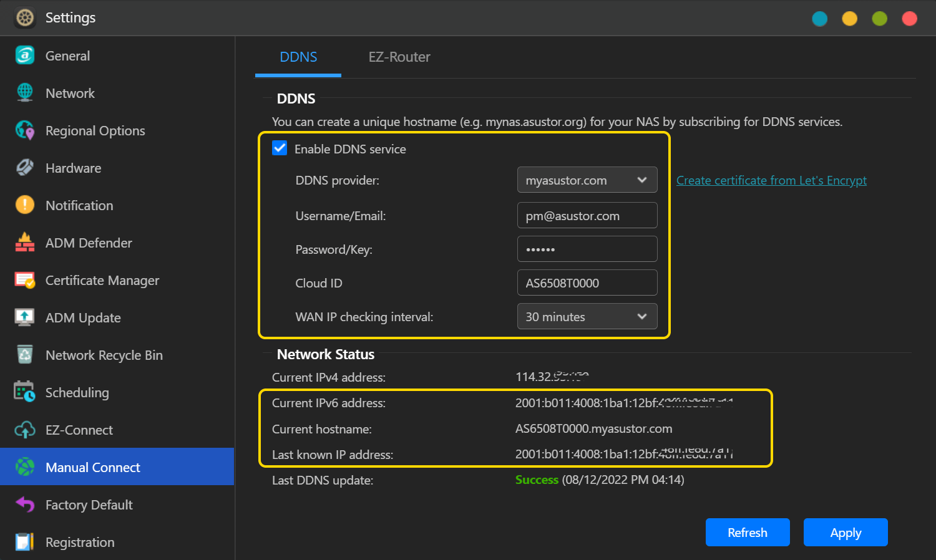Click the Success last DDNS update status
Screen dimensions: 936x560
coord(537,480)
